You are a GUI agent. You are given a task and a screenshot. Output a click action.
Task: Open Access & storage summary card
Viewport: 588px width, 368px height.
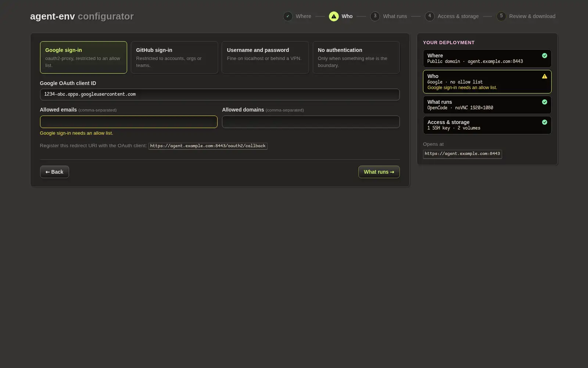[487, 125]
